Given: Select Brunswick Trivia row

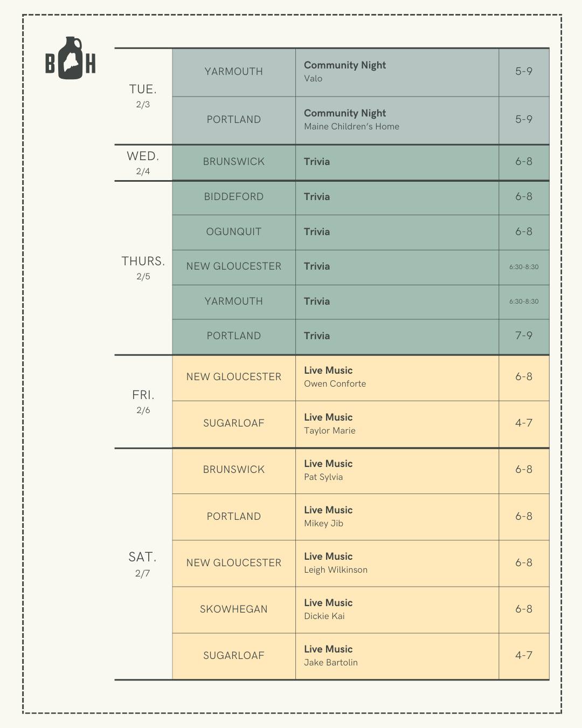Looking at the screenshot, I should (x=361, y=162).
